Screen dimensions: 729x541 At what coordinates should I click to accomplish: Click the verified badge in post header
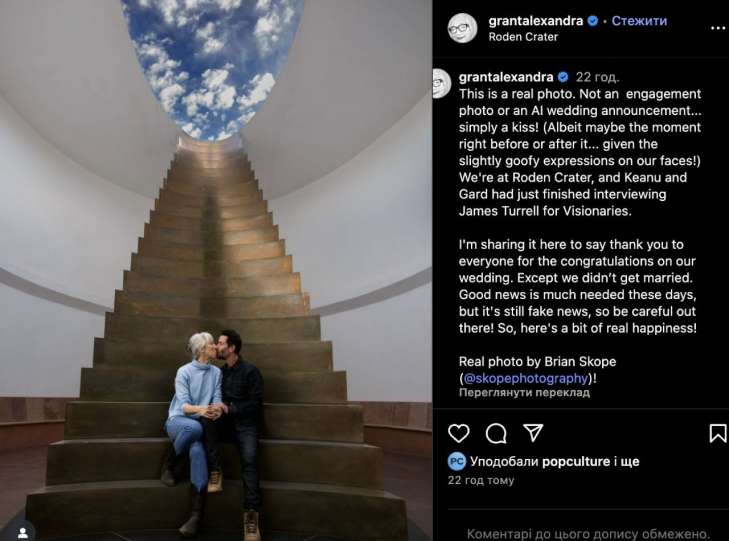[593, 21]
